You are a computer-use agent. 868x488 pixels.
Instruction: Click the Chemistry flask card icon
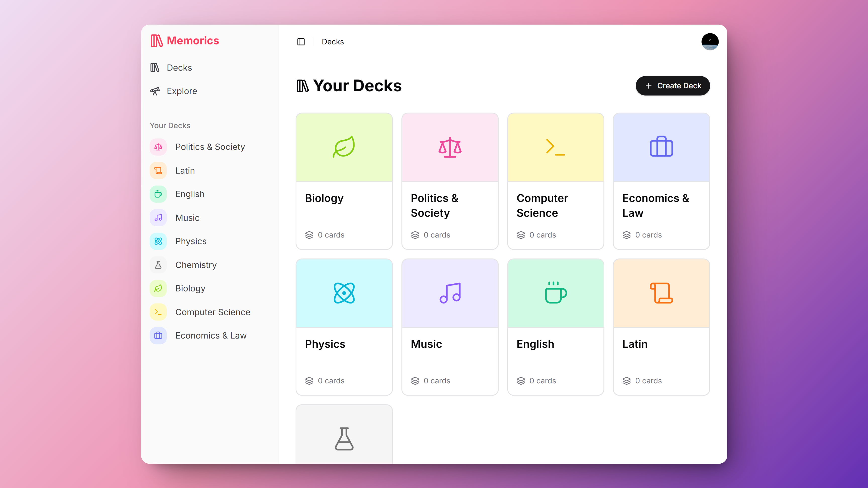pos(344,439)
